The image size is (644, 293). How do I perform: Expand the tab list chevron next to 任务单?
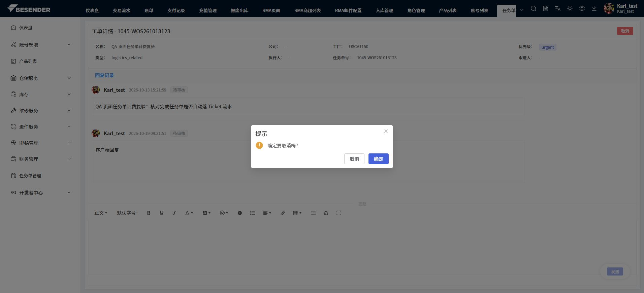pos(522,10)
